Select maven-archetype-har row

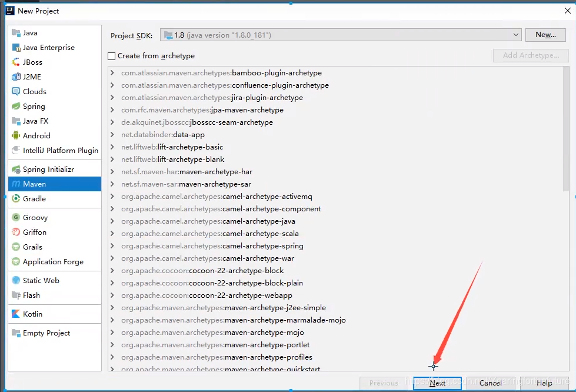pos(335,171)
